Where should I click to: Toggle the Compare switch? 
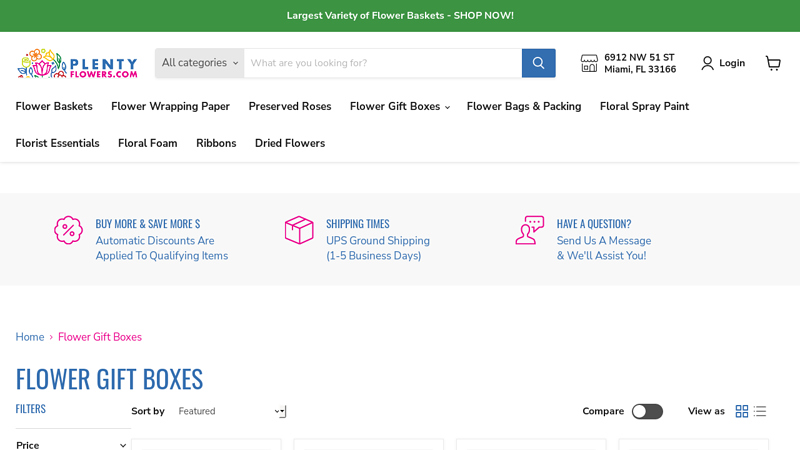pyautogui.click(x=647, y=411)
